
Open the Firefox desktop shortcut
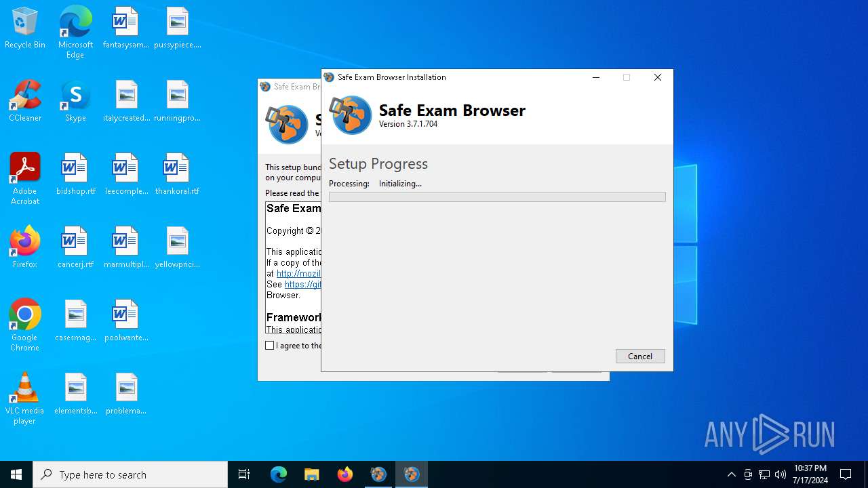(25, 248)
